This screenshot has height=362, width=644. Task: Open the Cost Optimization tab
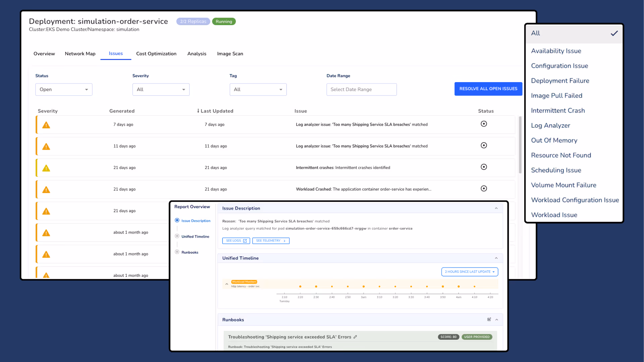(x=156, y=54)
